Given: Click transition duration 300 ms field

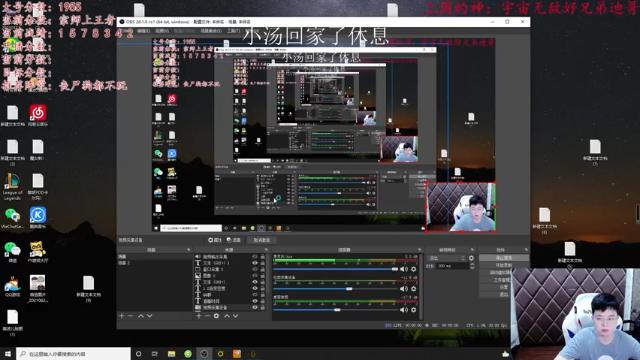Looking at the screenshot, I should tap(452, 266).
